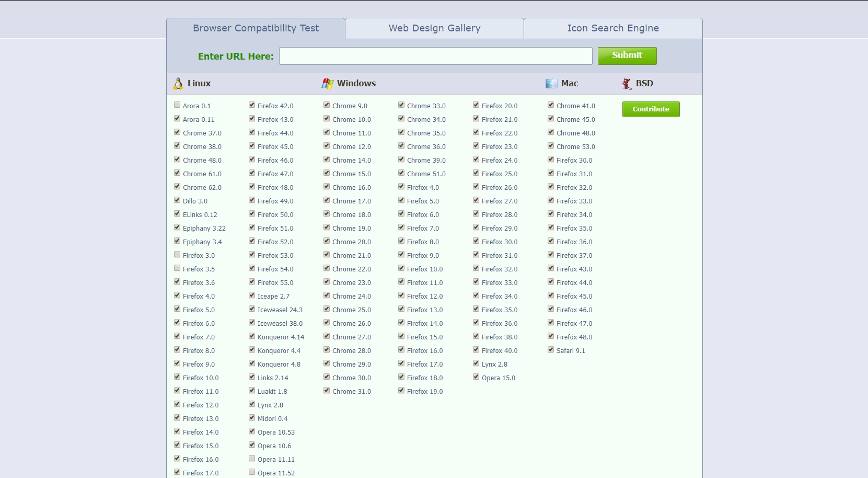
Task: Uncheck Opera 15.0 under Windows
Action: coord(476,377)
